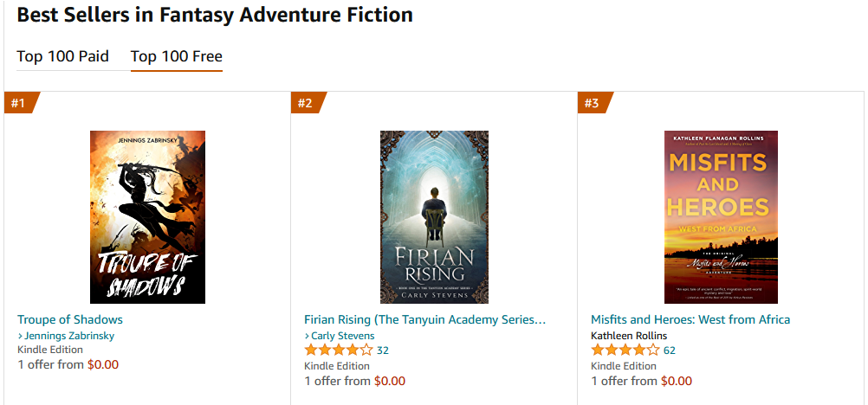This screenshot has width=868, height=405.
Task: Visit author Jennings Zabrinsky's page
Action: [x=69, y=336]
